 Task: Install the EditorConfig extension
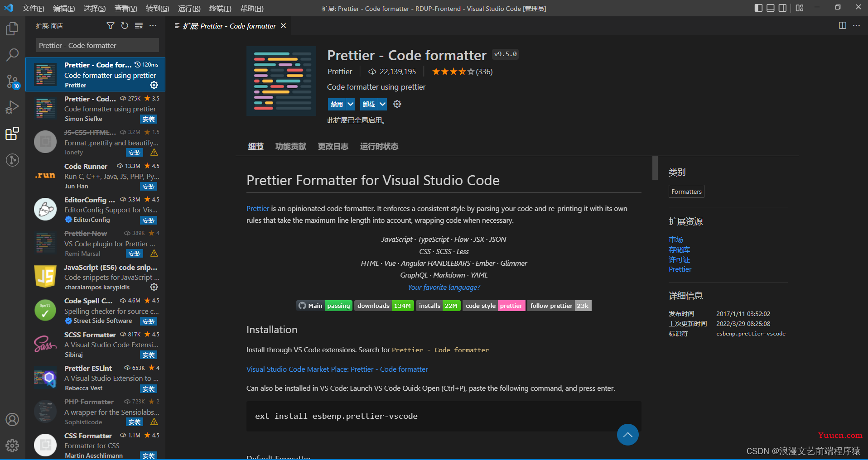(x=149, y=220)
